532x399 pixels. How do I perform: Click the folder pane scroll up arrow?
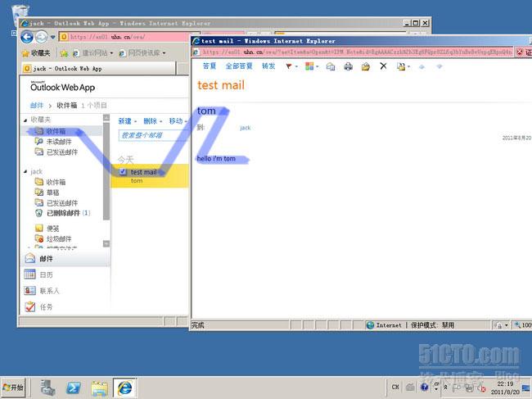coord(106,118)
